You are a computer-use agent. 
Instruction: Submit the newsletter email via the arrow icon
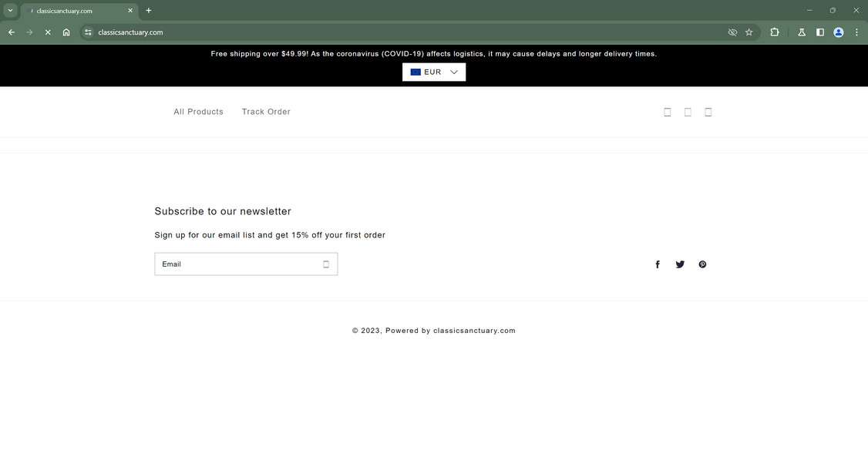(325, 264)
